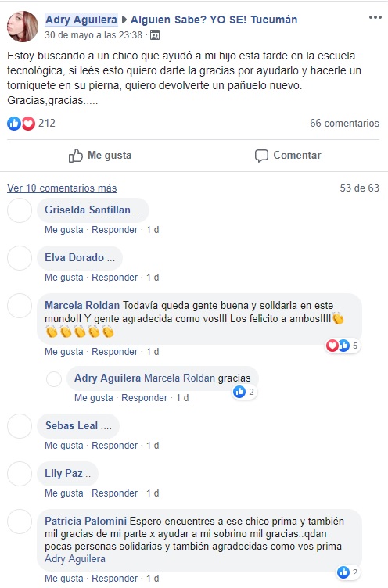Reply to Lily Paz's comment

[114, 493]
